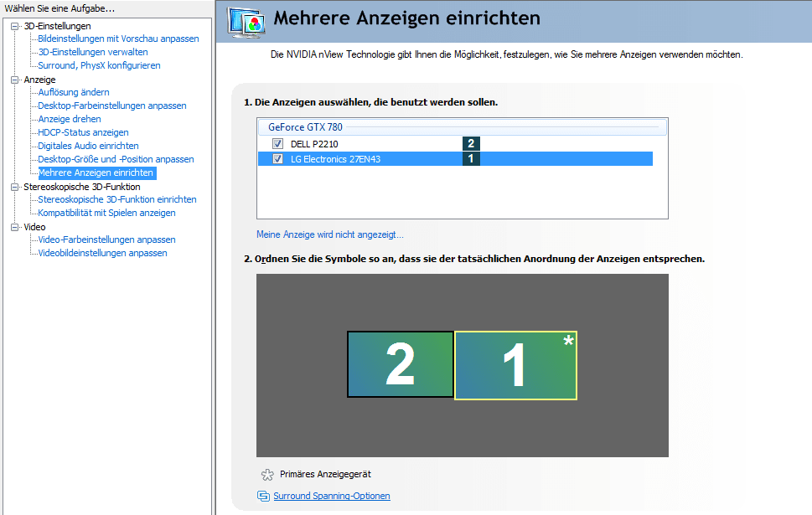
Task: Open Digitales Audio einrichten
Action: click(x=88, y=146)
